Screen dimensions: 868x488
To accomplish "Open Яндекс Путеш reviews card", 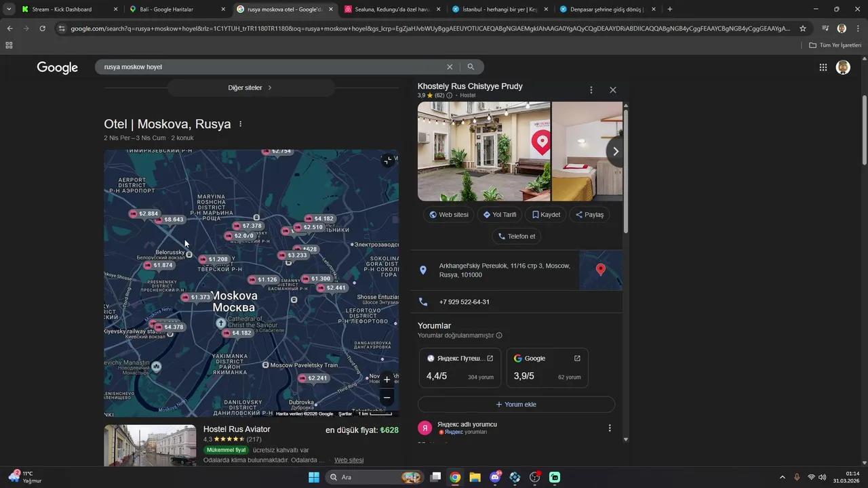I will coord(460,367).
